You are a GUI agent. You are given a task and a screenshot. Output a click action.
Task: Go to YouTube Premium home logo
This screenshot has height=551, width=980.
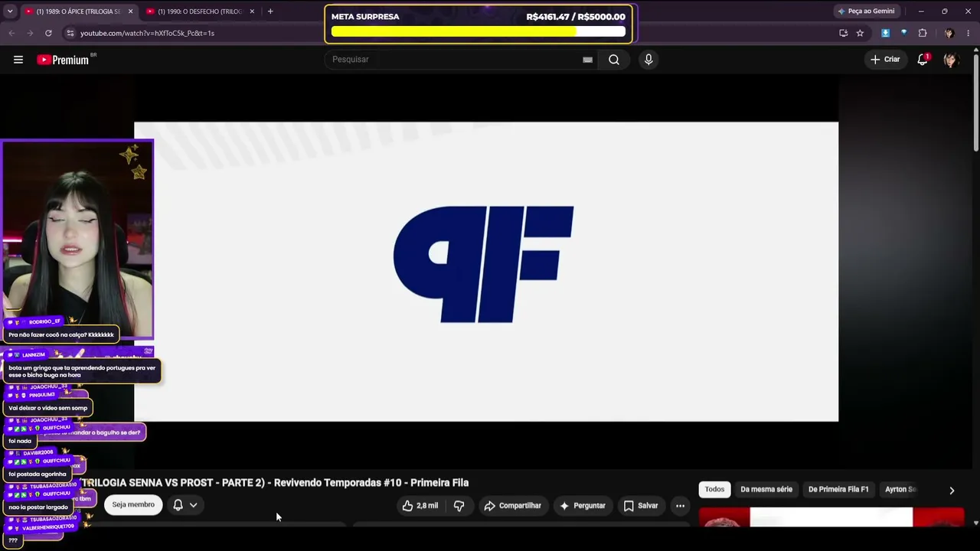point(64,60)
